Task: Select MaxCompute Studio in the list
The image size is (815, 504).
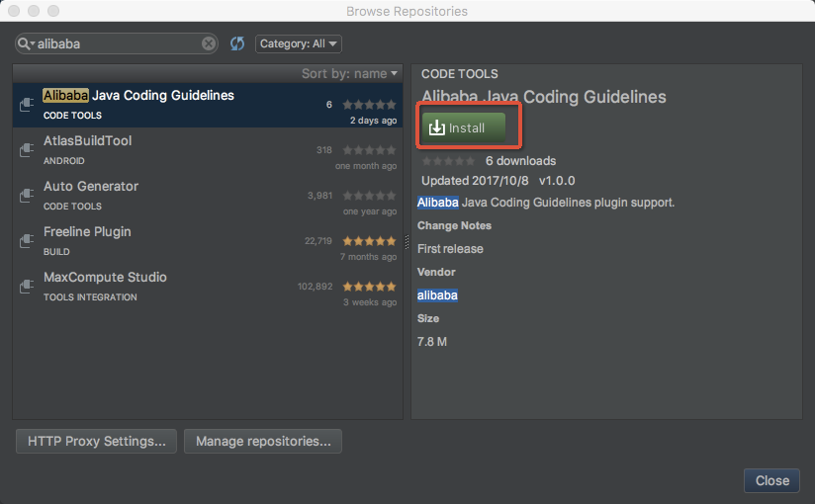Action: click(x=148, y=287)
